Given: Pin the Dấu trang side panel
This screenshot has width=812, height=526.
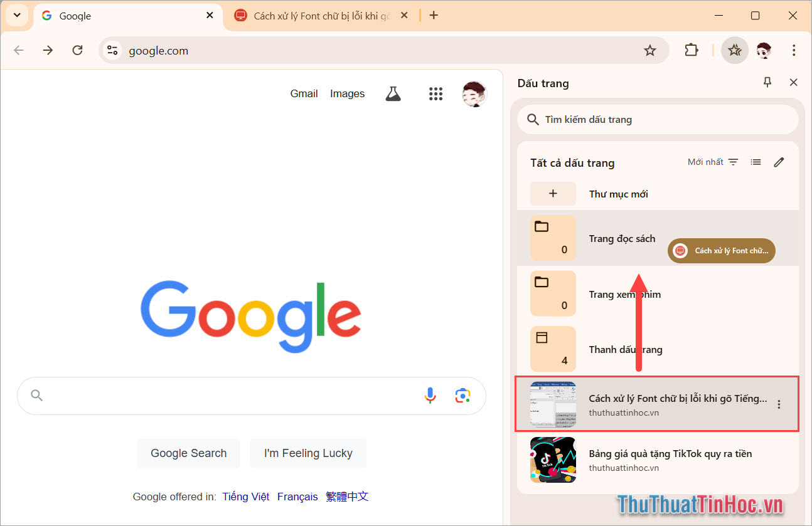Looking at the screenshot, I should coord(767,82).
